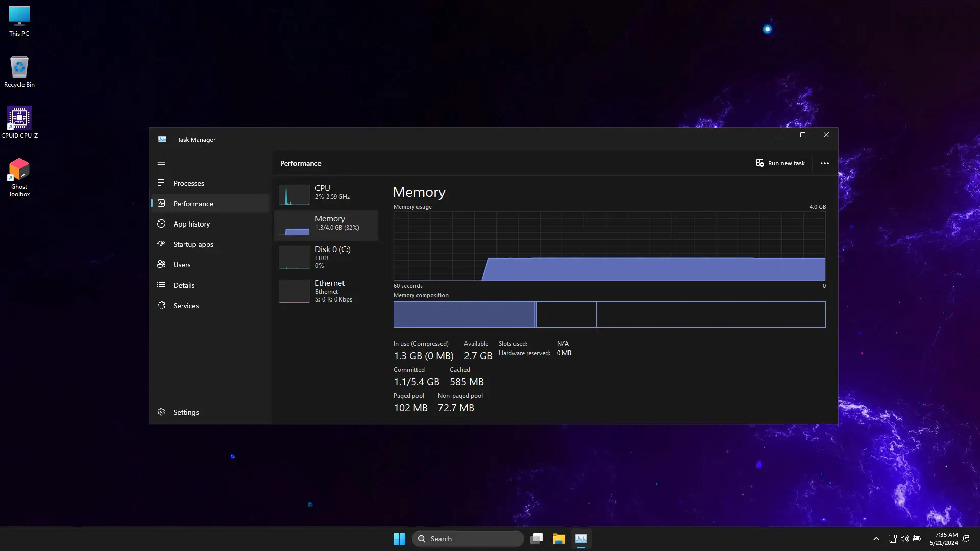
Task: Open the Start menu
Action: pos(399,538)
